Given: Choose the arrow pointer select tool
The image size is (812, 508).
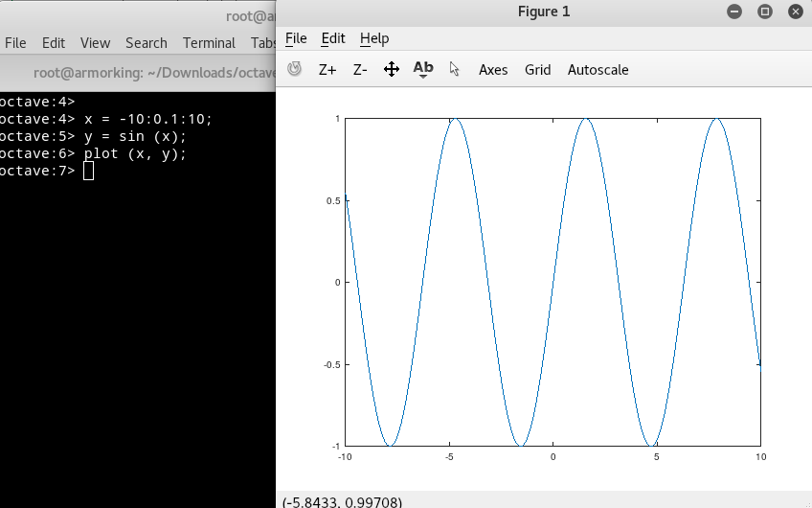Looking at the screenshot, I should pyautogui.click(x=455, y=69).
